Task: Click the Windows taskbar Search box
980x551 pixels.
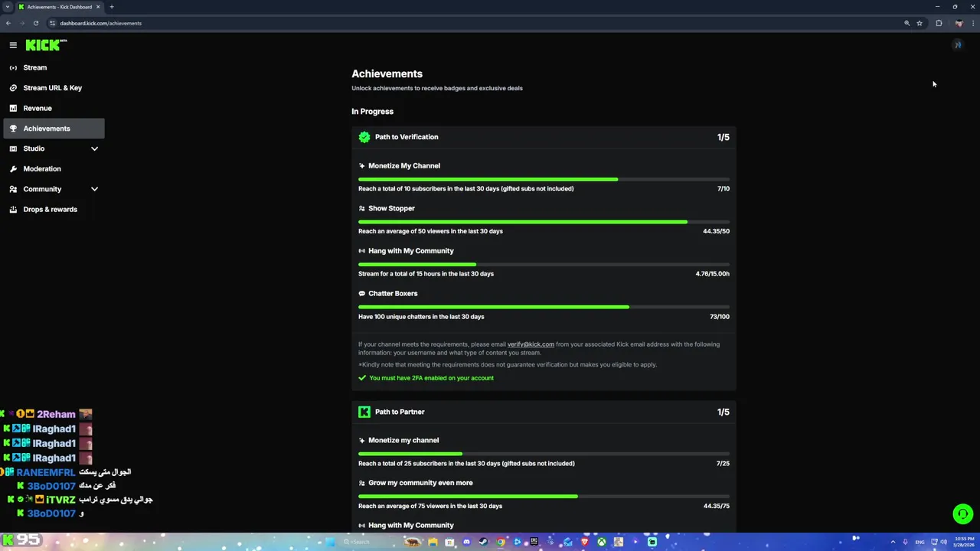Action: (369, 542)
